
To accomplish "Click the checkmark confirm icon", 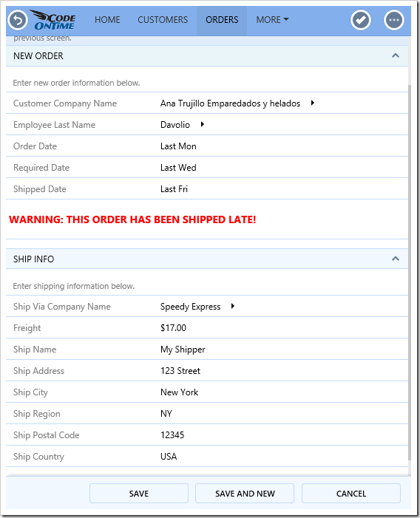I will tap(361, 20).
